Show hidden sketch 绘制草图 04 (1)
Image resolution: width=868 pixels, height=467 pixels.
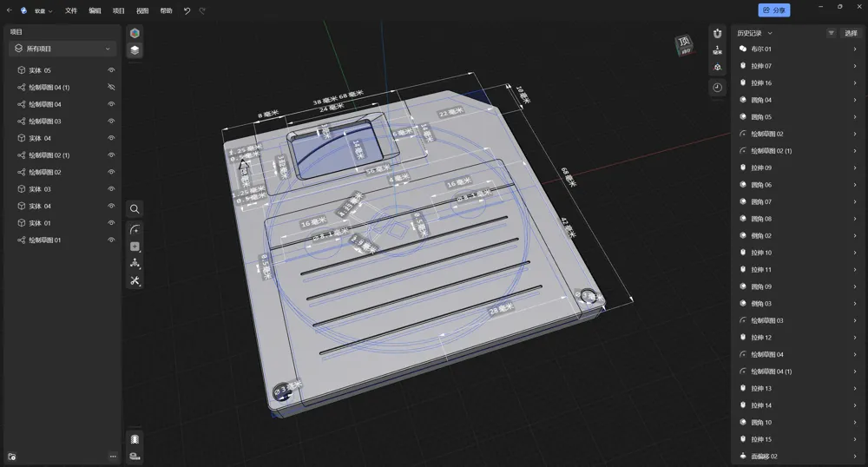(111, 88)
